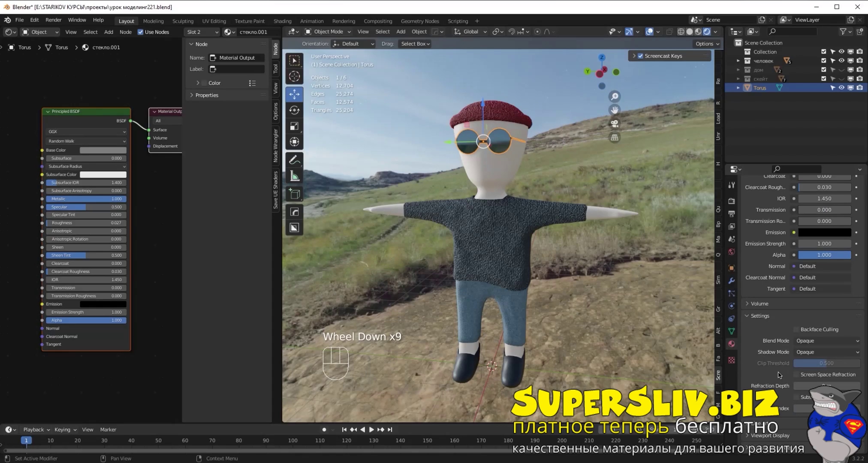Open the Object Mode dropdown in viewport
Image resolution: width=868 pixels, height=463 pixels.
point(328,31)
